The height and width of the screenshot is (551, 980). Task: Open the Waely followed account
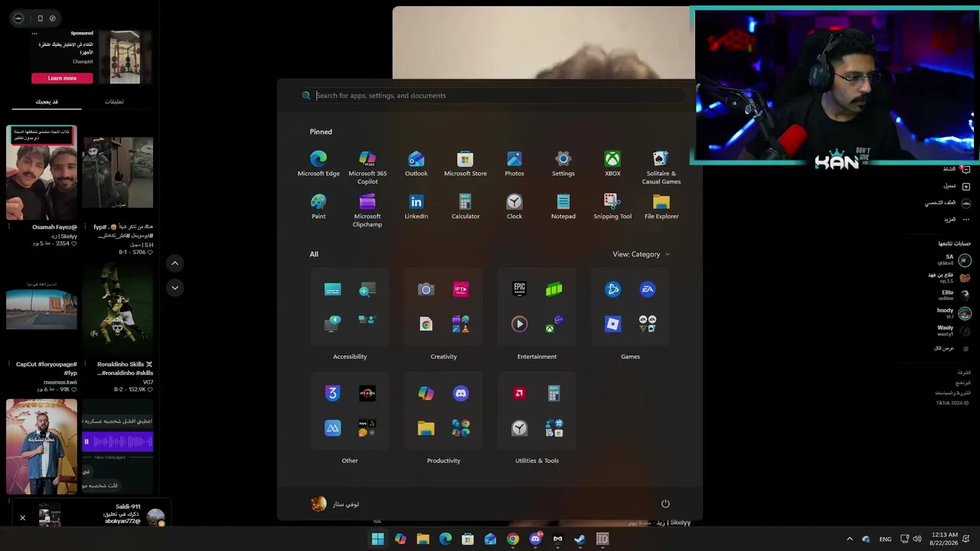click(953, 331)
